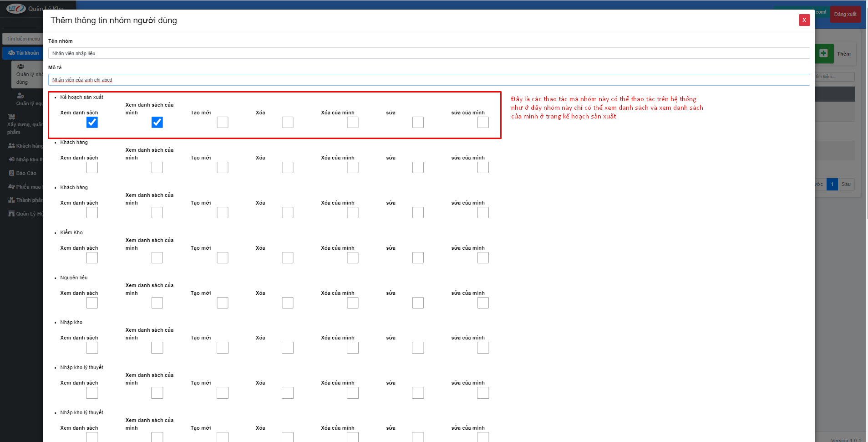Click the Đăng xuất logout button
The height and width of the screenshot is (442, 868).
[x=845, y=14]
